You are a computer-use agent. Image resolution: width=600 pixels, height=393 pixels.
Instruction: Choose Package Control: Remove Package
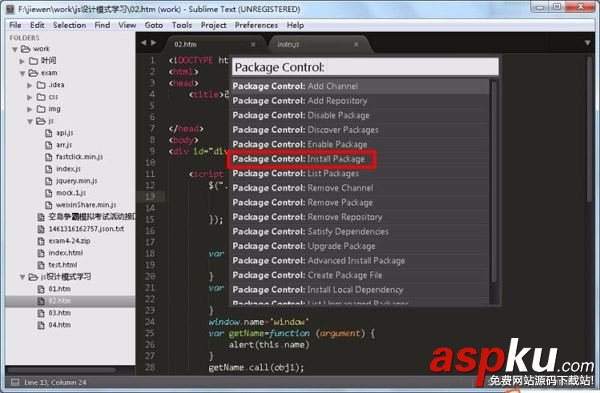pos(360,202)
